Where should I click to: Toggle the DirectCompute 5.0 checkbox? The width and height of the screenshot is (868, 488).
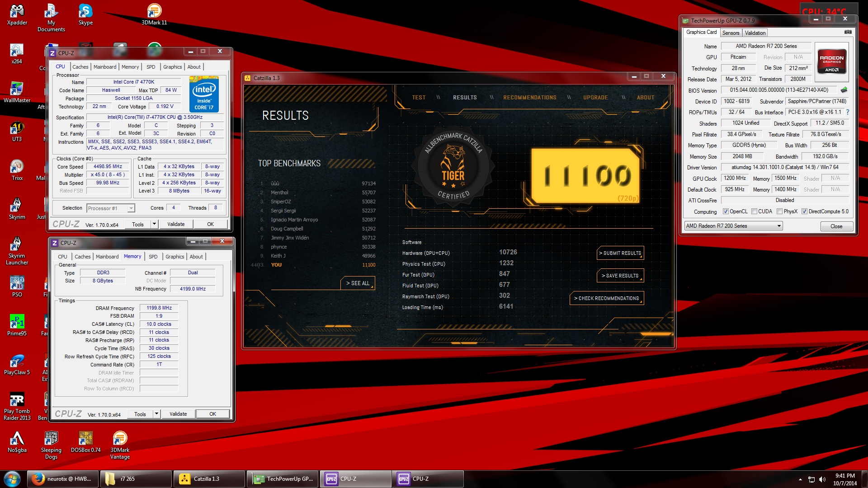(804, 211)
